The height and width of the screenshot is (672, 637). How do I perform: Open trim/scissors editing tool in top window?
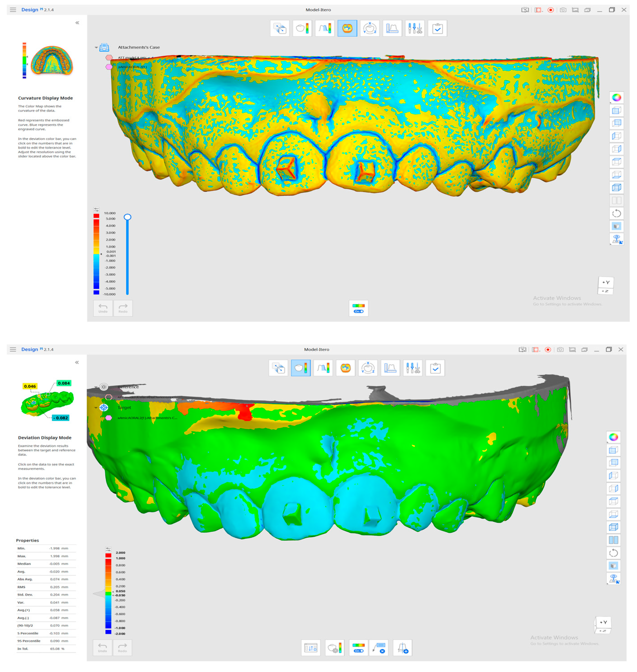[415, 28]
